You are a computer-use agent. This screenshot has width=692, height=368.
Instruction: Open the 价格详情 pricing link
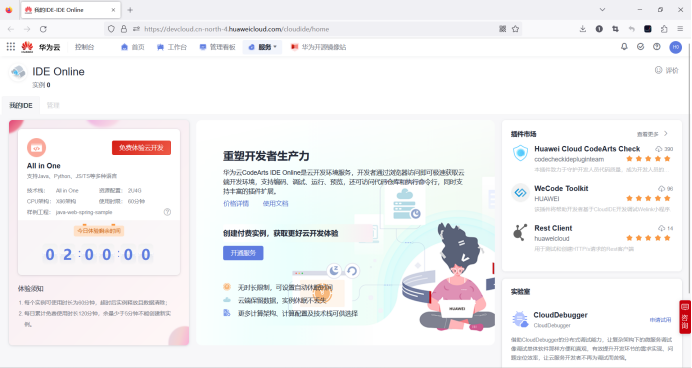[x=236, y=203]
